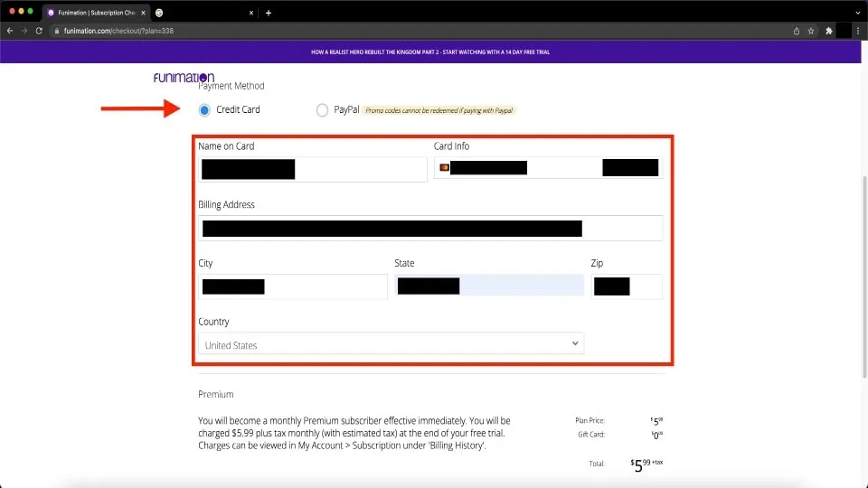The image size is (868, 488).
Task: Choose PayPal as the payment method
Action: click(x=322, y=110)
